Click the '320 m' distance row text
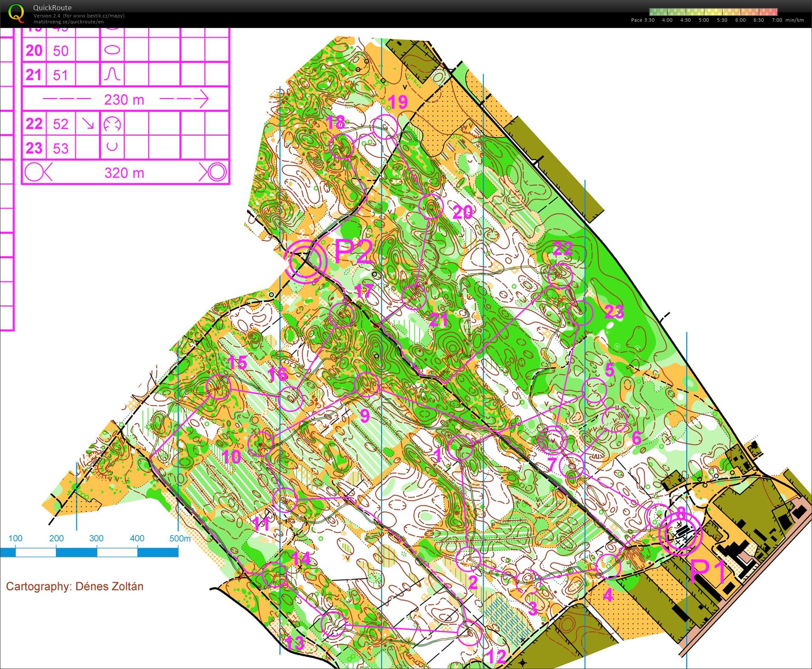This screenshot has width=812, height=669. coord(124,173)
